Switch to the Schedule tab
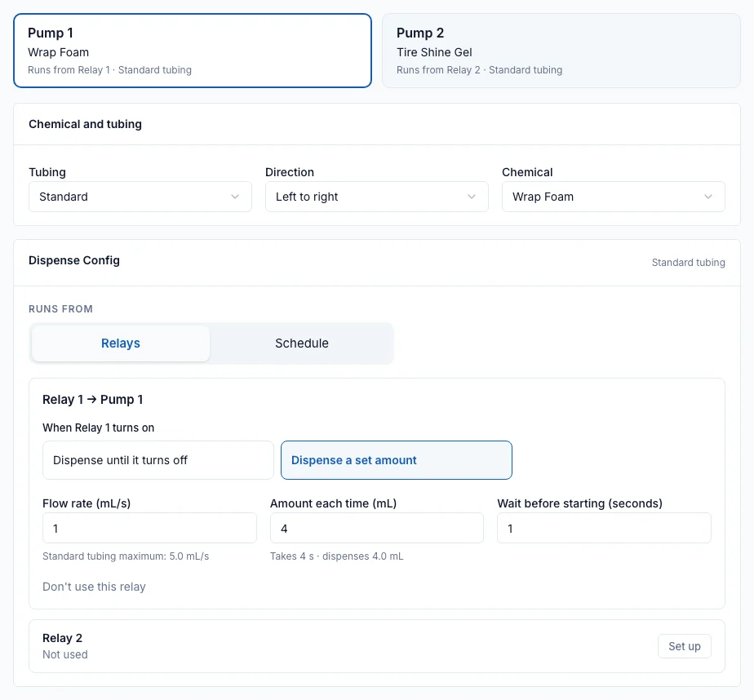 (x=302, y=343)
